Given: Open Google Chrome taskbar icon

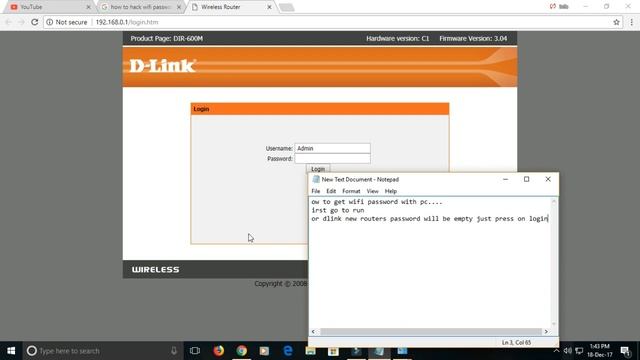Looking at the screenshot, I should 241,351.
